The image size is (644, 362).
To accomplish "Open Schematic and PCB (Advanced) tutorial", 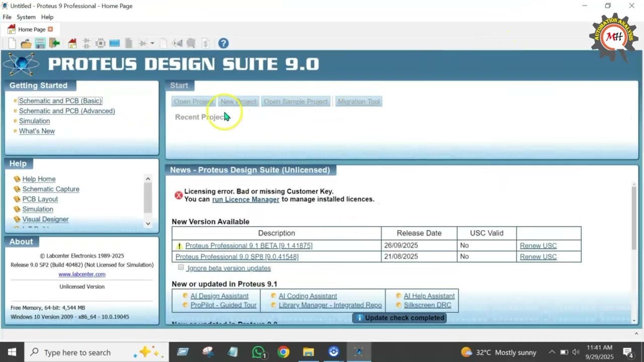I will pyautogui.click(x=67, y=111).
